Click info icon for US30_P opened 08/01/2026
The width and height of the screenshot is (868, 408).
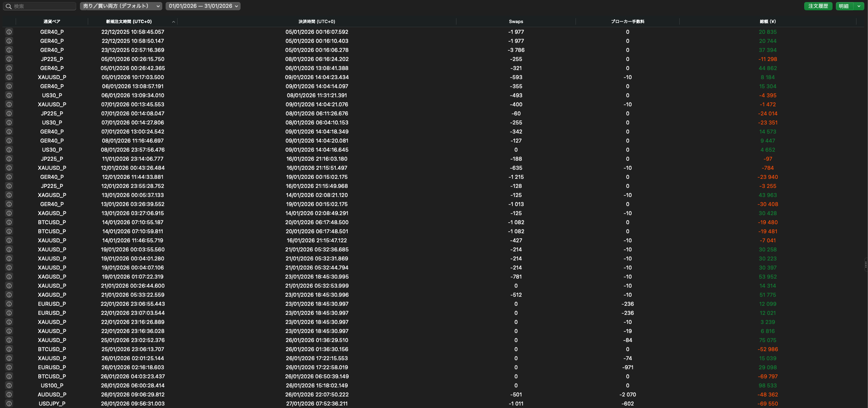(9, 150)
